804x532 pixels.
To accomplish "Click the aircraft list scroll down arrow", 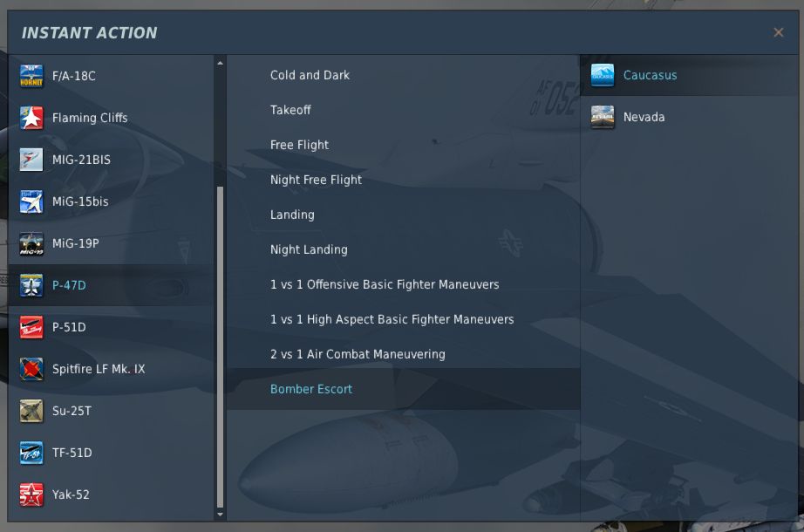I will pos(220,514).
